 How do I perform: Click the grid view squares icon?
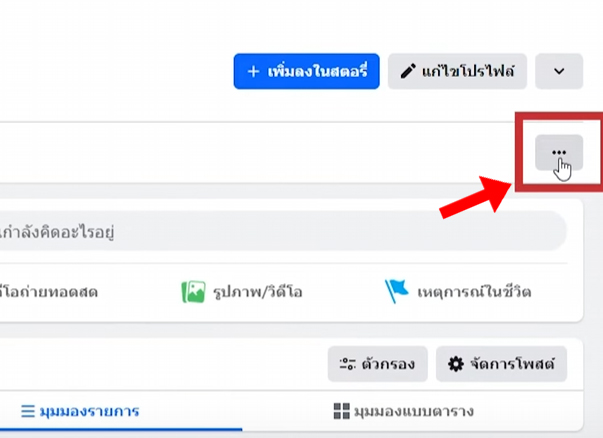[340, 411]
